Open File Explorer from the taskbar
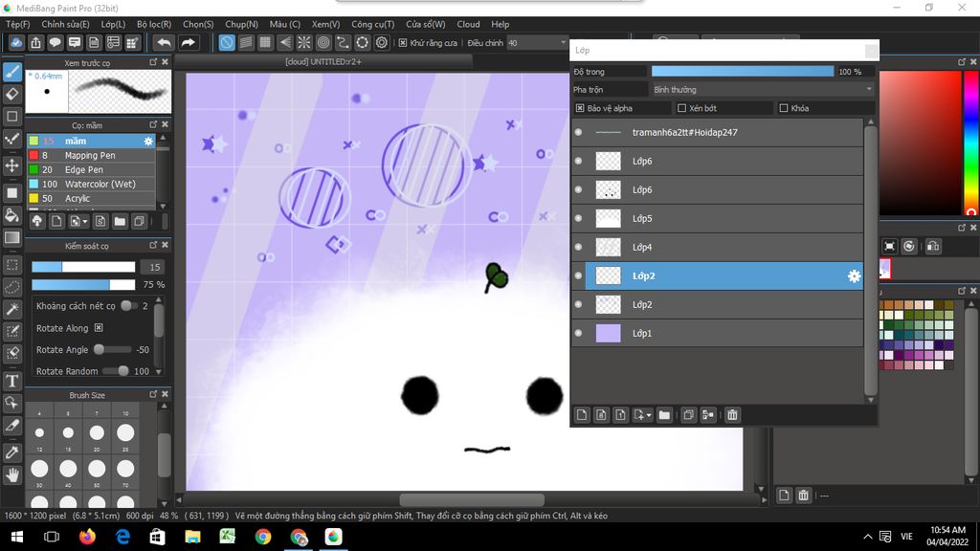Viewport: 980px width, 551px height. pyautogui.click(x=192, y=537)
